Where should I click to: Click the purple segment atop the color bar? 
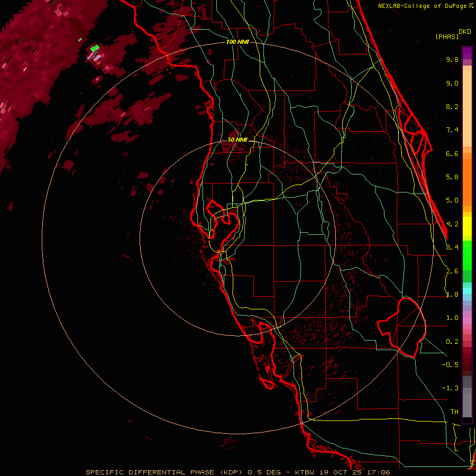[x=467, y=53]
